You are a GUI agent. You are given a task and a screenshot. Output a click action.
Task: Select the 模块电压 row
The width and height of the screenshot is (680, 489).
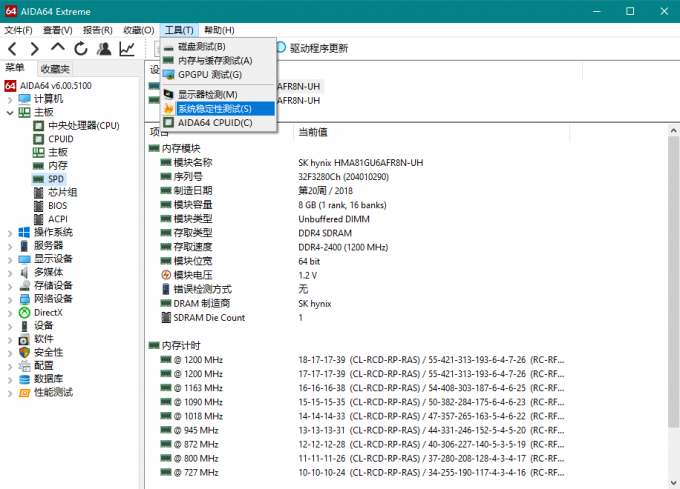(x=362, y=275)
